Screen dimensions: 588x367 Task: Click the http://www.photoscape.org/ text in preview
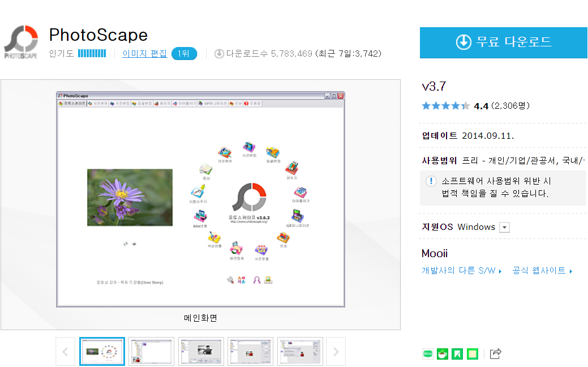(x=249, y=222)
